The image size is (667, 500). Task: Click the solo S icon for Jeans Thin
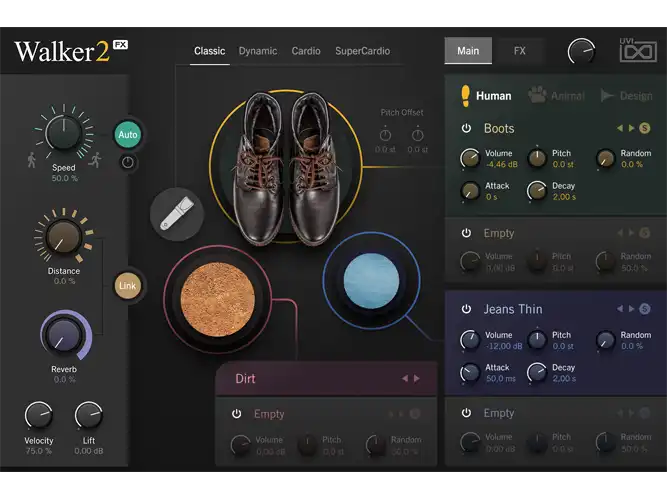pyautogui.click(x=645, y=309)
